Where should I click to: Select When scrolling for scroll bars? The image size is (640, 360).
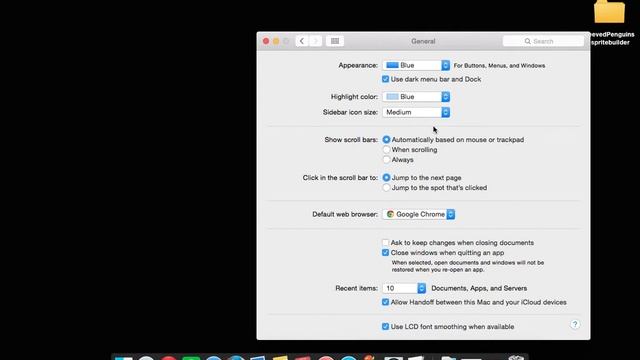tap(386, 150)
